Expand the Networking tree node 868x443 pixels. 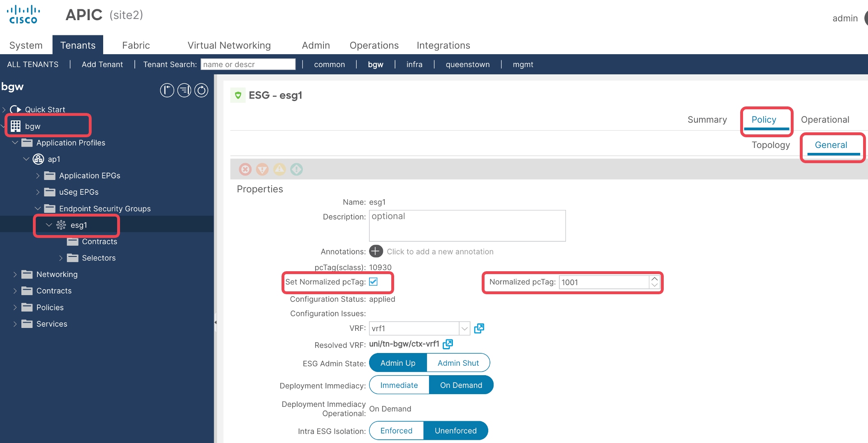(15, 274)
